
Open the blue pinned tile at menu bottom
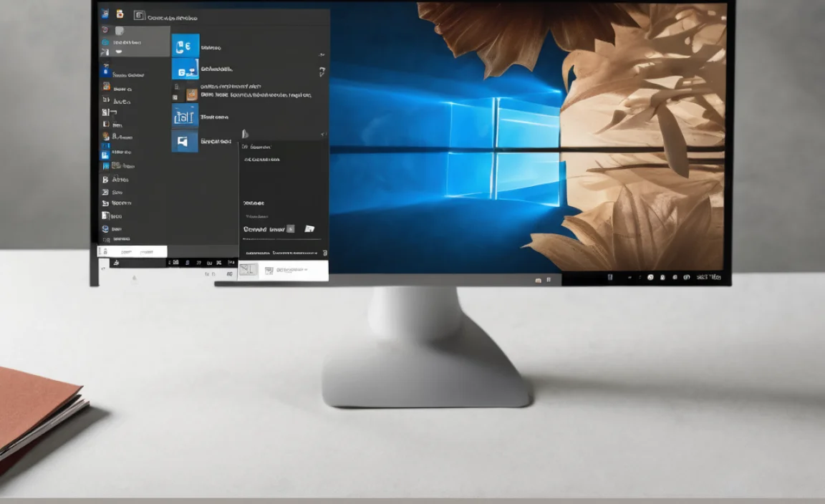pos(185,142)
